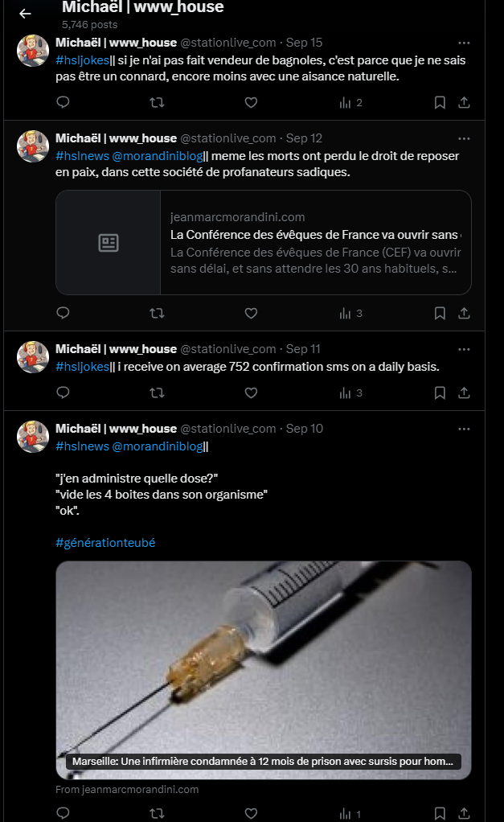Go back using the arrow icon
Viewport: 504px width, 822px height.
click(25, 14)
